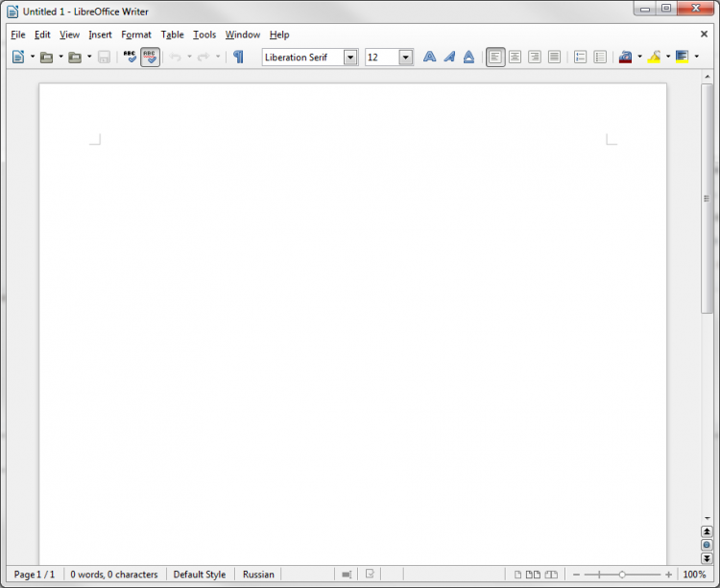Screen dimensions: 720x588
Task: Toggle the first list icon after alignment
Action: [581, 57]
